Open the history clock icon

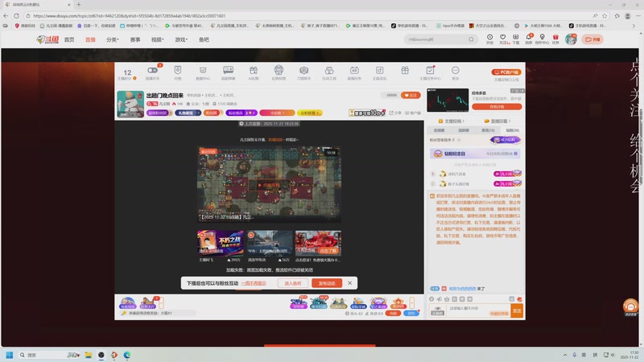click(489, 39)
